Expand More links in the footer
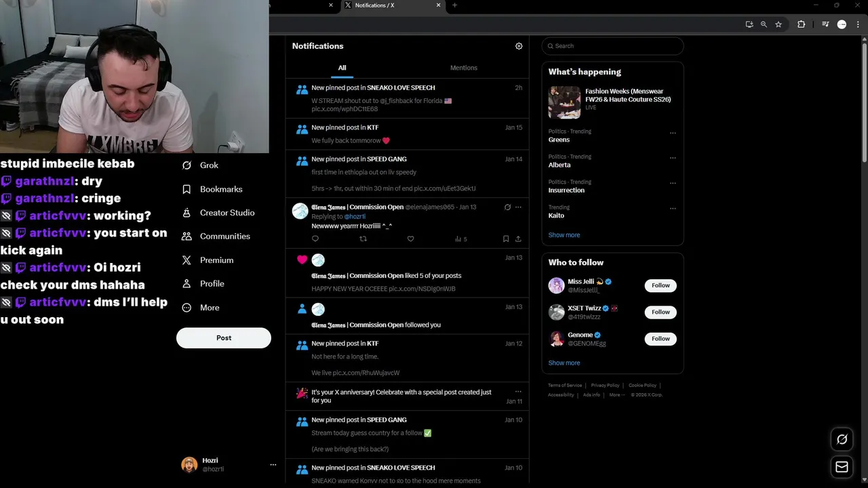Viewport: 868px width, 488px height. point(616,394)
